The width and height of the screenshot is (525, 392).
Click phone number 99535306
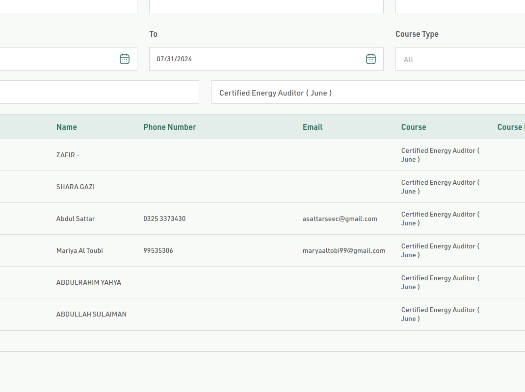tap(158, 250)
